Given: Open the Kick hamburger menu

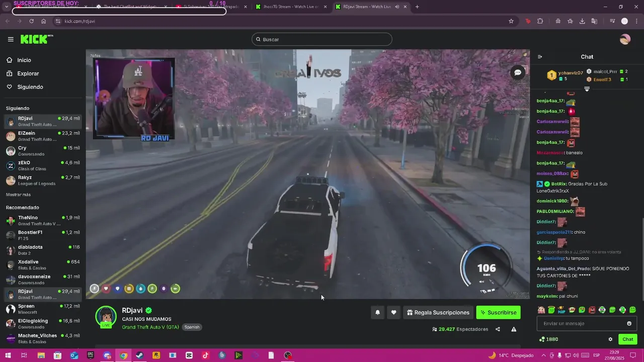Looking at the screenshot, I should 11,39.
